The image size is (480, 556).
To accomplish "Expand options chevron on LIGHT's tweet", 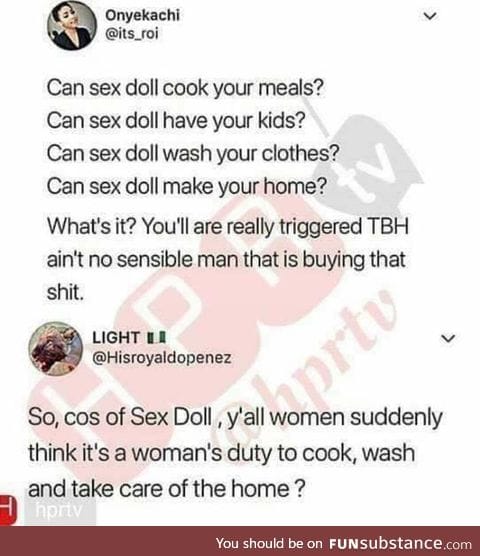I will [447, 339].
